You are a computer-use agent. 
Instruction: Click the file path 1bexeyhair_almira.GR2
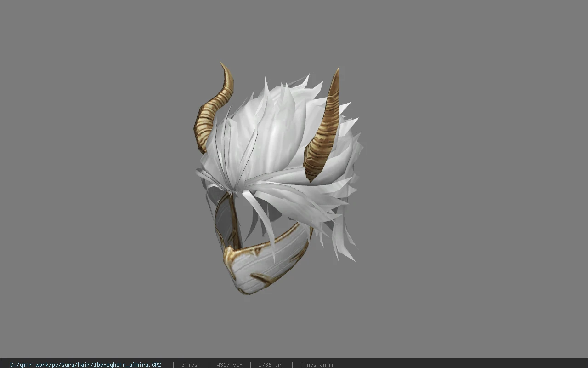pos(85,365)
